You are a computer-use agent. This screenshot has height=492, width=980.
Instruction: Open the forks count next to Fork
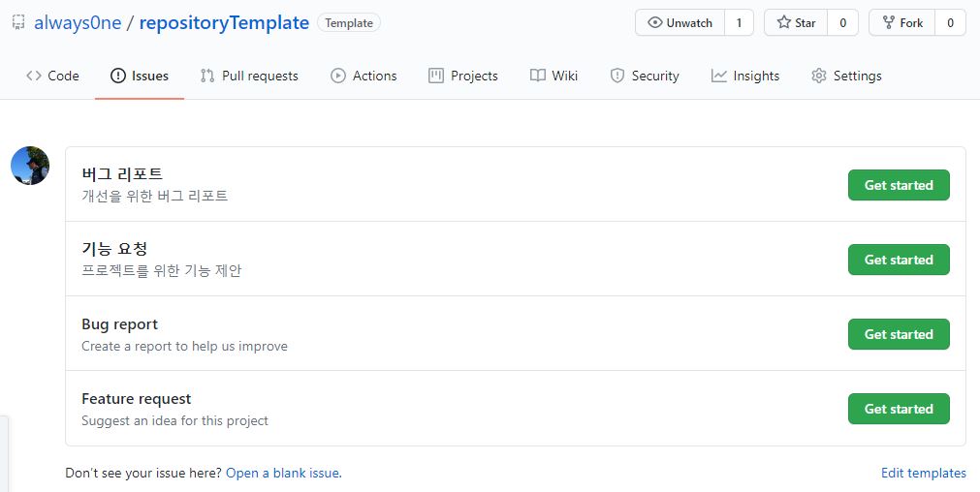950,22
